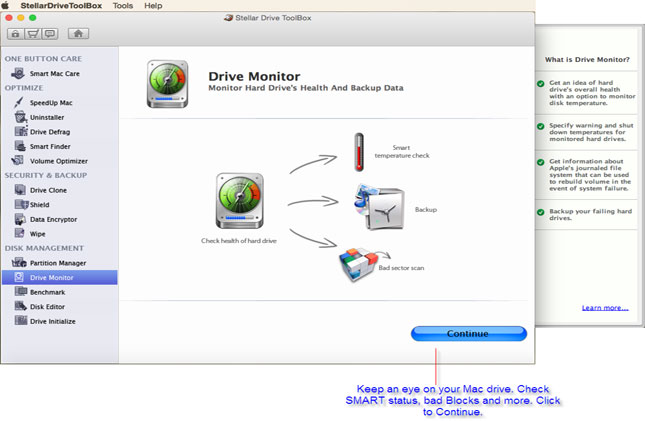Click the lock icon in the toolbar
The height and width of the screenshot is (421, 645).
click(x=16, y=34)
